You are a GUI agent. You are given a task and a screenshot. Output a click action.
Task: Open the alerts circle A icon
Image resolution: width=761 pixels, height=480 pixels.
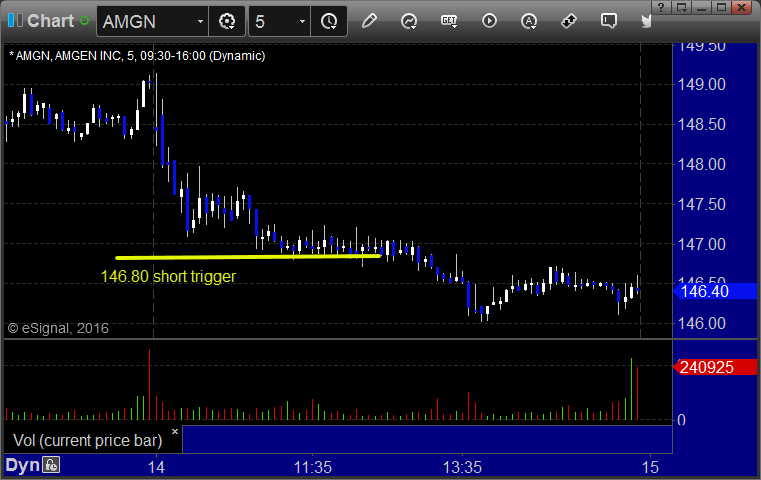coord(529,21)
